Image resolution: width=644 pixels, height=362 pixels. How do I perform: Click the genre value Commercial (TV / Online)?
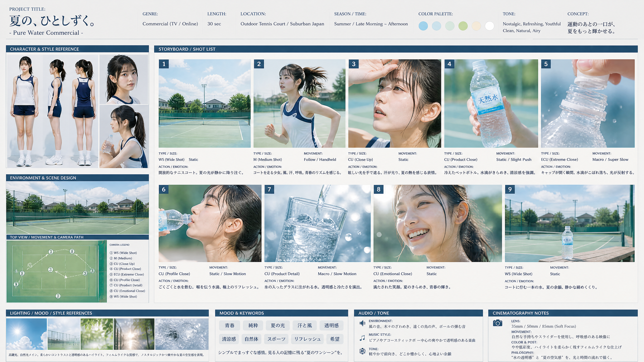(170, 24)
